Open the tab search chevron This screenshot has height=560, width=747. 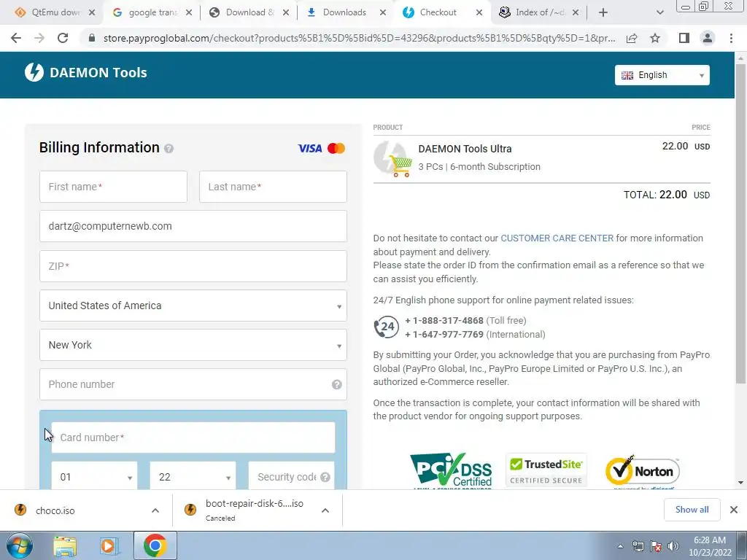point(659,12)
